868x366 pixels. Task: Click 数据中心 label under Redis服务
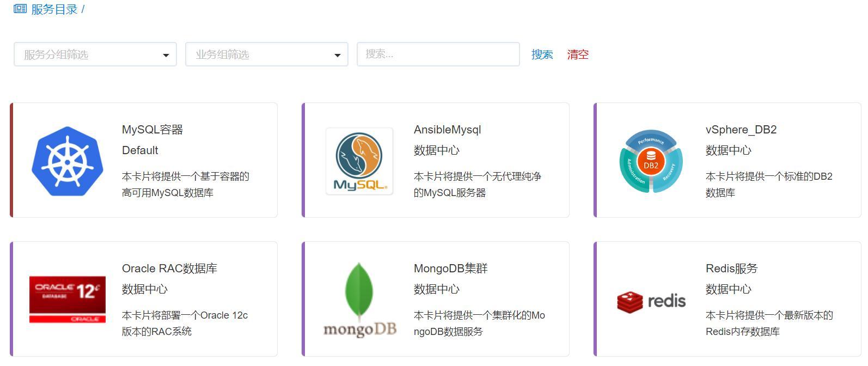pyautogui.click(x=729, y=289)
